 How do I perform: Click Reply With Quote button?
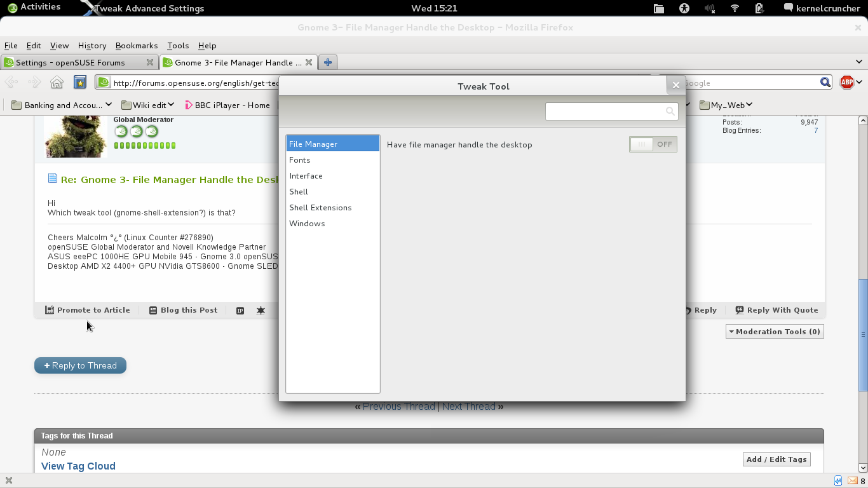click(776, 310)
